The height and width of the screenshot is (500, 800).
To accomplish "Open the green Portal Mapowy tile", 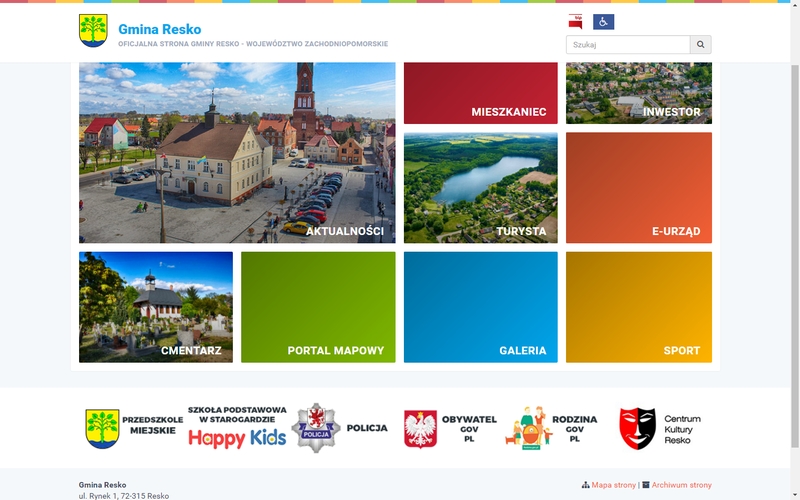I will point(318,307).
